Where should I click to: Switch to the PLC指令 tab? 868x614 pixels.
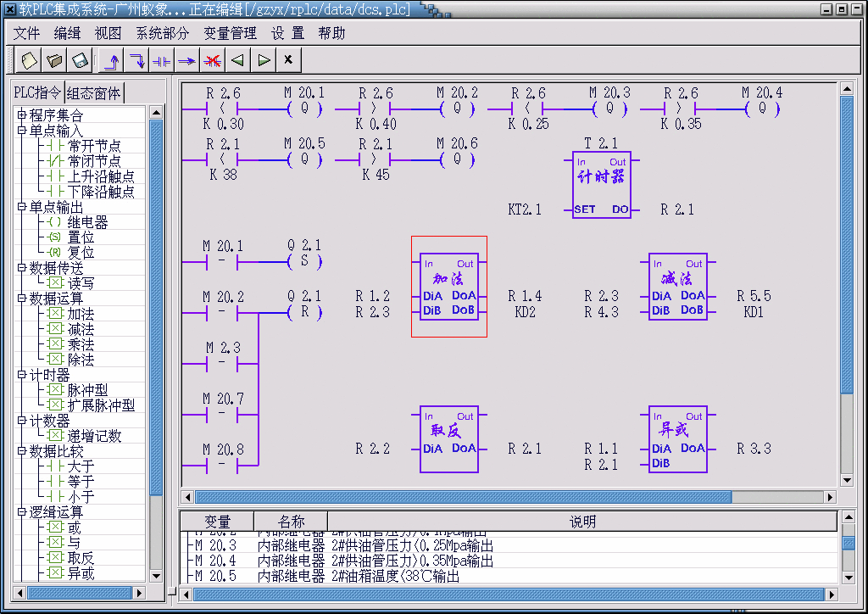tap(37, 92)
